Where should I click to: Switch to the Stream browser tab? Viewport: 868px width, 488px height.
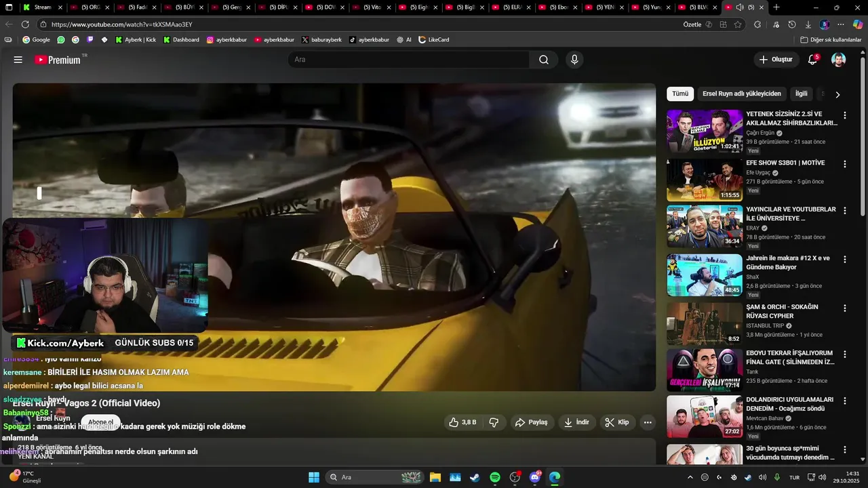[x=43, y=7]
